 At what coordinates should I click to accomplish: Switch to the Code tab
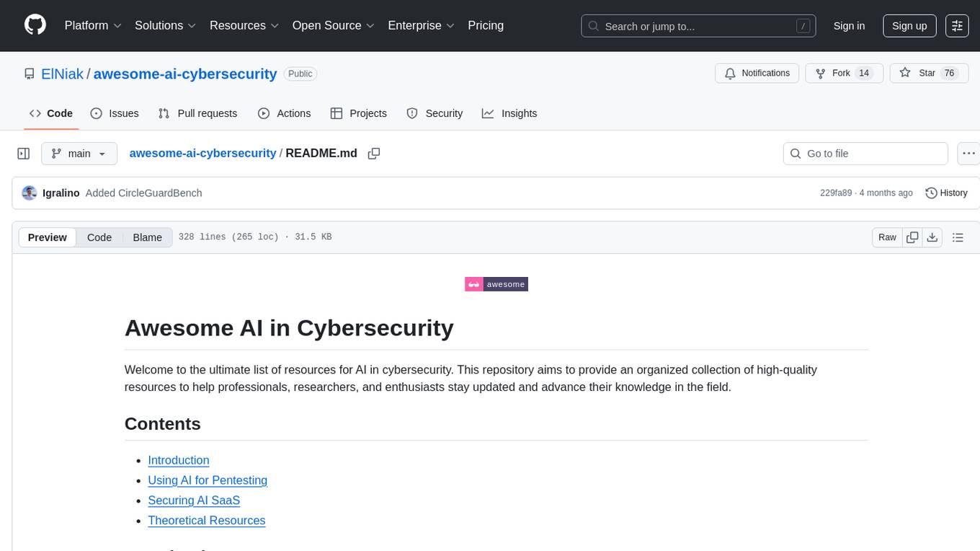[x=51, y=113]
